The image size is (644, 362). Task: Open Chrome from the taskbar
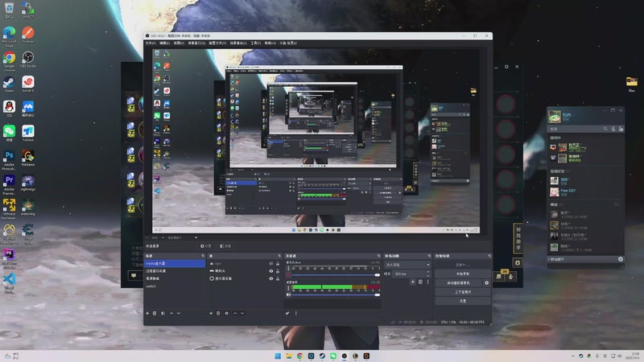pos(299,356)
